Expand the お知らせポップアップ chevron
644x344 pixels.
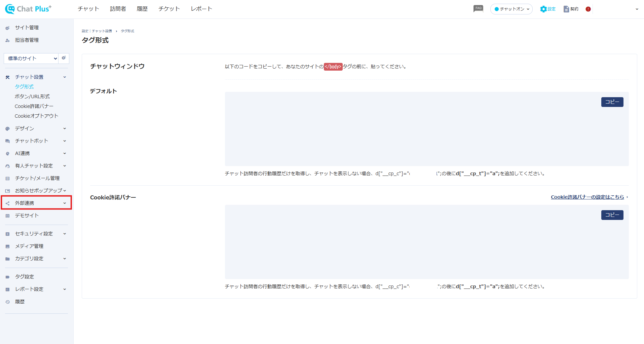click(65, 191)
